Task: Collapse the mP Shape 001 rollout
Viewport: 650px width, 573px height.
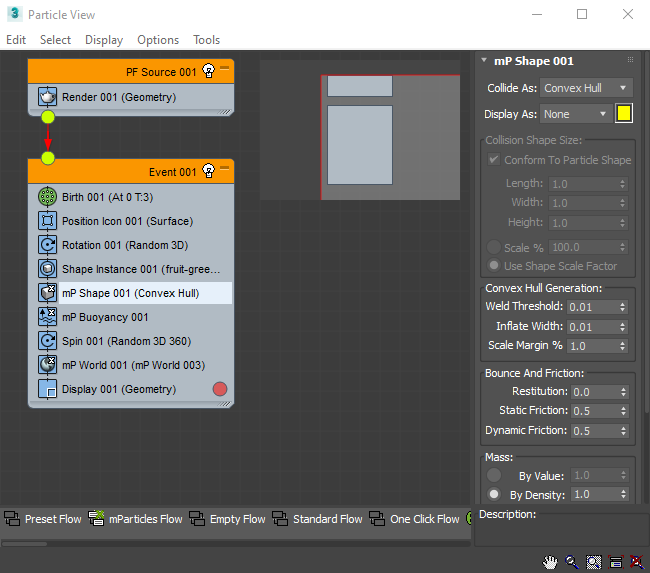Action: [484, 61]
